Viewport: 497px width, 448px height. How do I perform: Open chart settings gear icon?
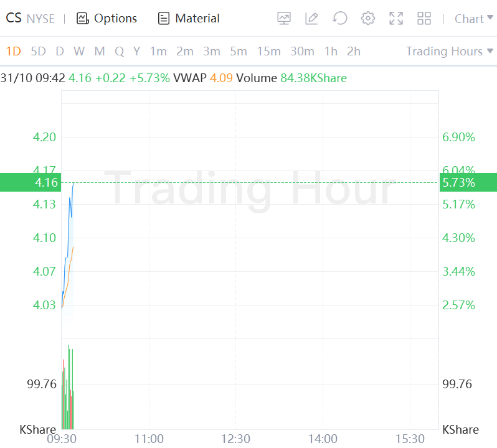click(x=368, y=19)
